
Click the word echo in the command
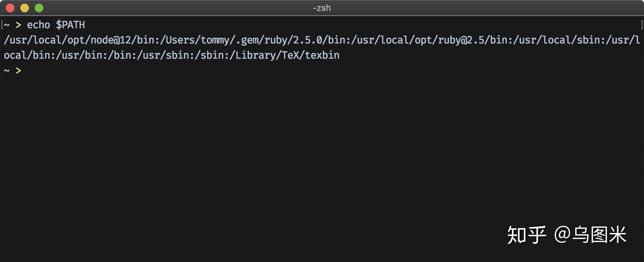(x=38, y=25)
